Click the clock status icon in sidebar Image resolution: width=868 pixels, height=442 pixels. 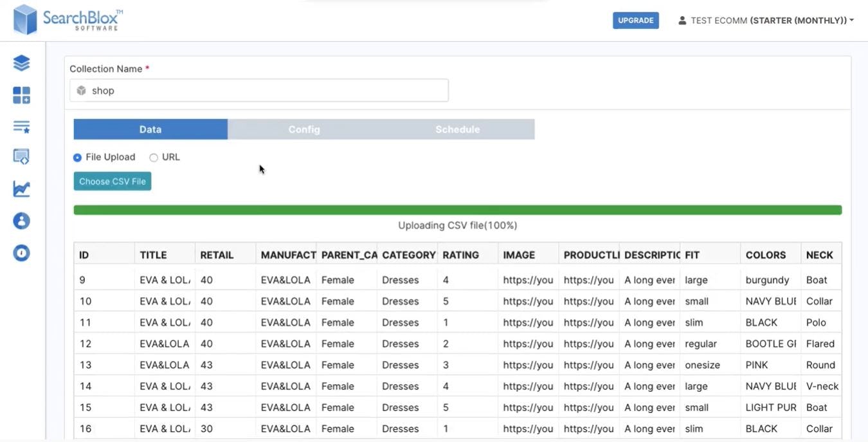coord(21,252)
